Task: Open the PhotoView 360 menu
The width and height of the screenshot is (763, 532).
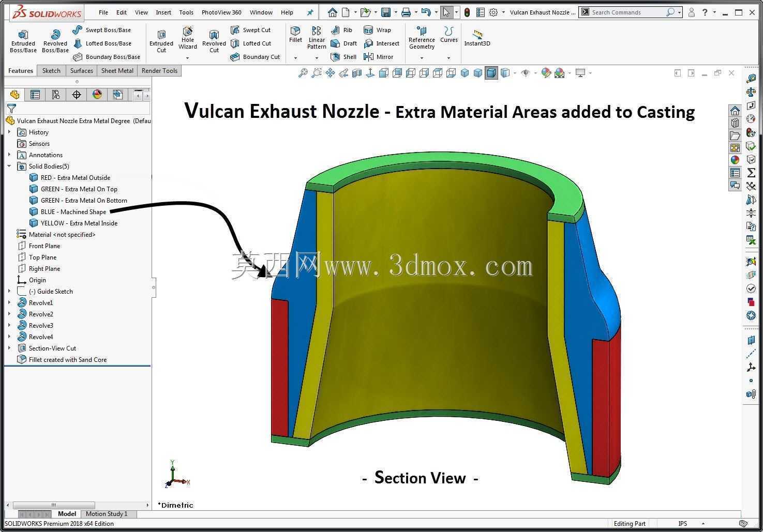Action: coord(221,12)
